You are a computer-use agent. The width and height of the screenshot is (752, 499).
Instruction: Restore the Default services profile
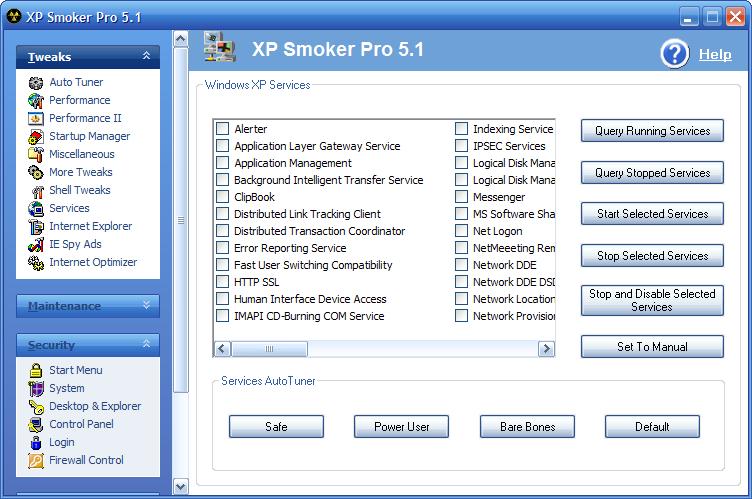click(652, 427)
